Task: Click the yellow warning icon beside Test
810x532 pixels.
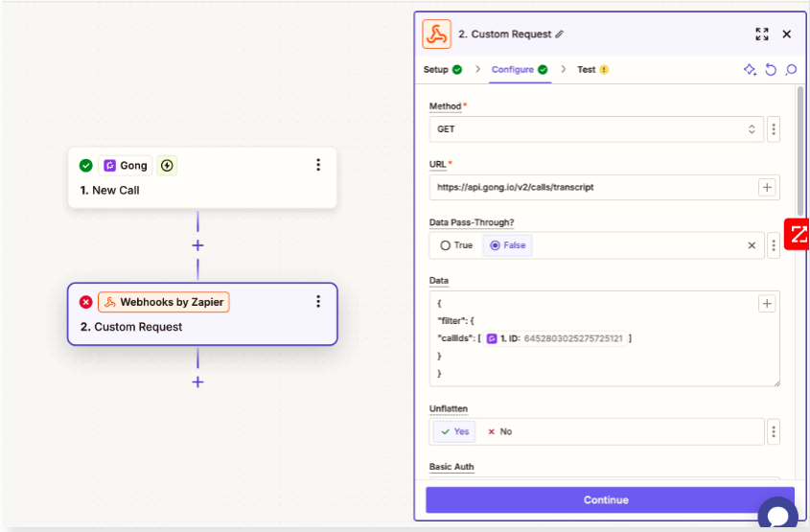Action: tap(604, 70)
